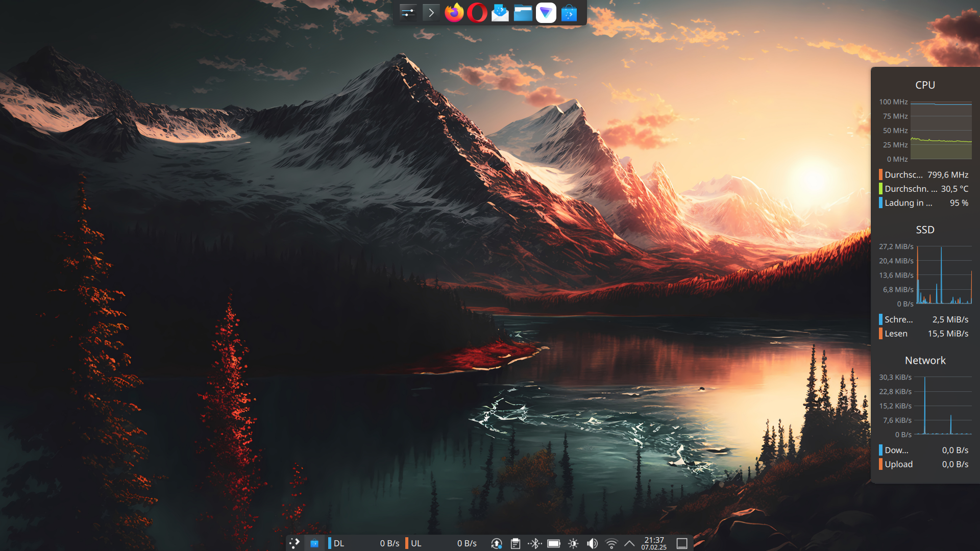The image size is (980, 551).
Task: Open the clipboard tray applet
Action: click(x=516, y=543)
